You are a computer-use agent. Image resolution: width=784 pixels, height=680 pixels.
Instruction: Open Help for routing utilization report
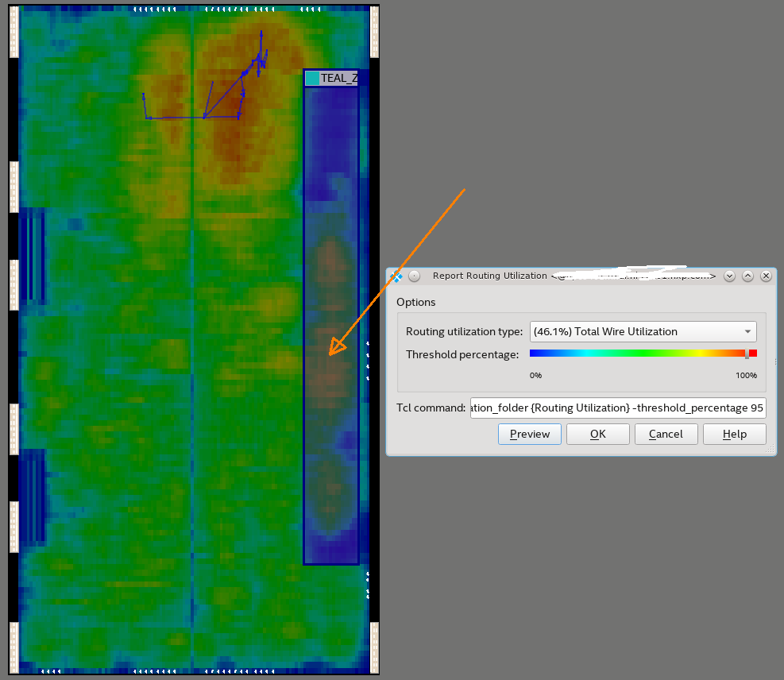click(x=735, y=434)
